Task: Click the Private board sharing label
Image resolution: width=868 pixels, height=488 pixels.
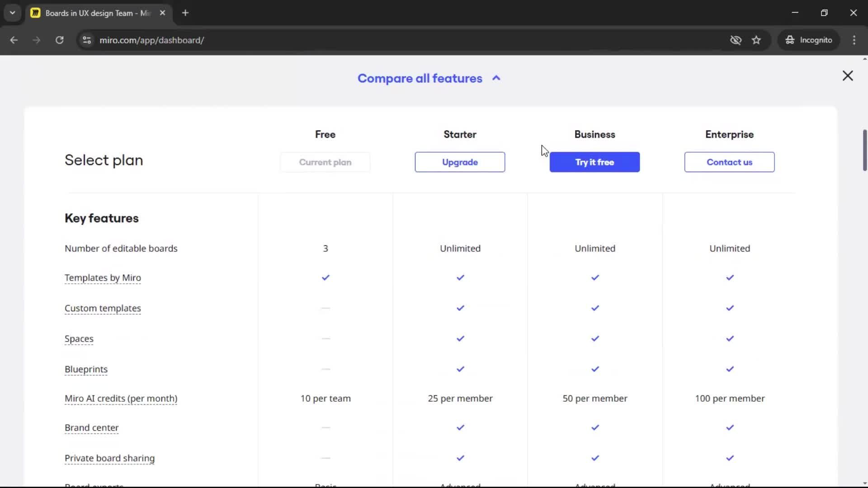Action: pyautogui.click(x=109, y=458)
